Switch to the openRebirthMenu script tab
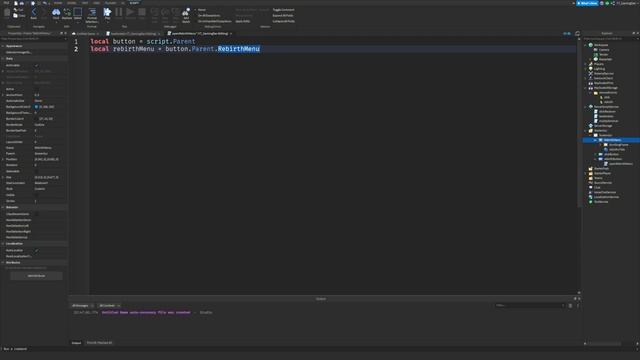 click(200, 33)
